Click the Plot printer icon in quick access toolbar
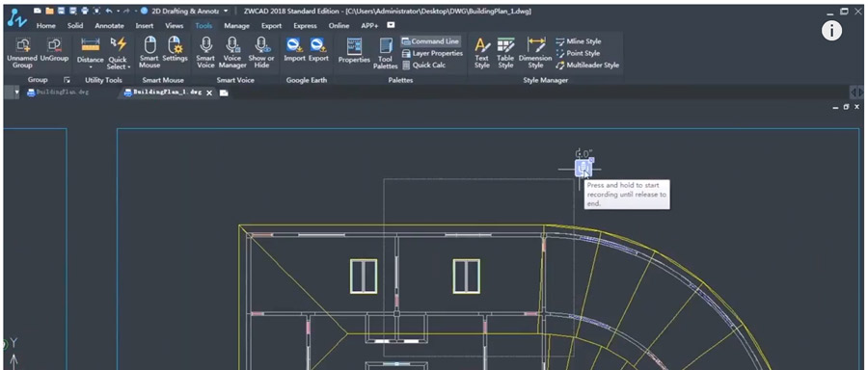Viewport: 868px width, 370px height. pyautogui.click(x=85, y=11)
